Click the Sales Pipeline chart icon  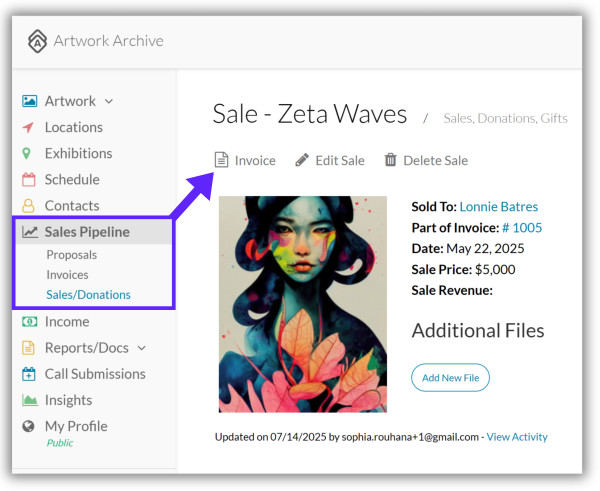(29, 232)
